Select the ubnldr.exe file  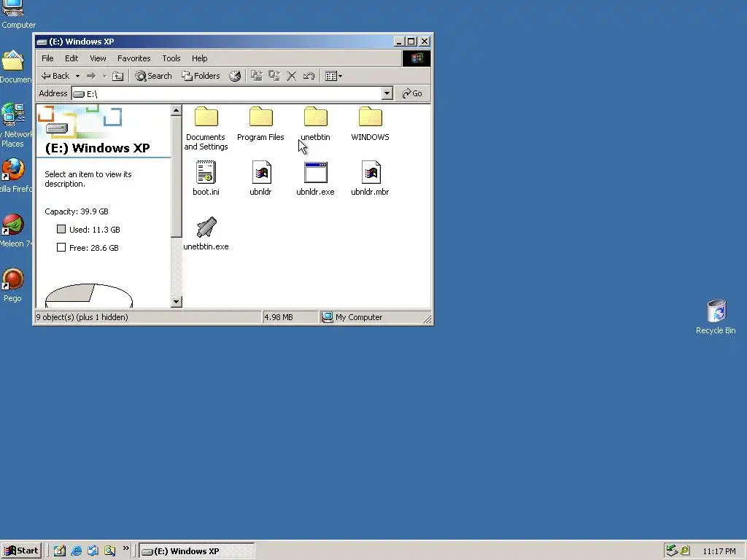(315, 178)
